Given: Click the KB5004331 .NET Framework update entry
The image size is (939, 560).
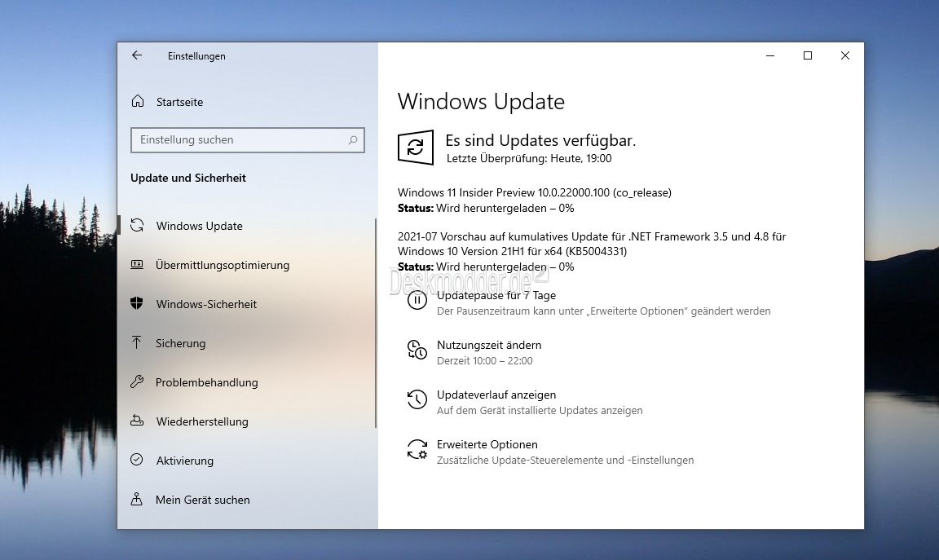Looking at the screenshot, I should coord(592,244).
